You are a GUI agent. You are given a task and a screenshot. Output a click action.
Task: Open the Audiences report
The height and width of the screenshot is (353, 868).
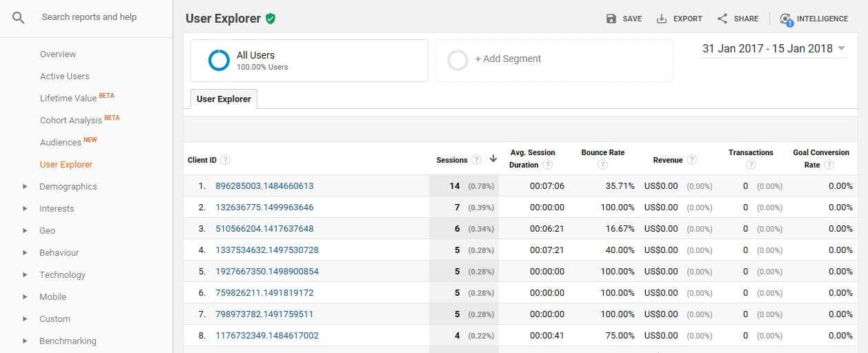click(61, 142)
